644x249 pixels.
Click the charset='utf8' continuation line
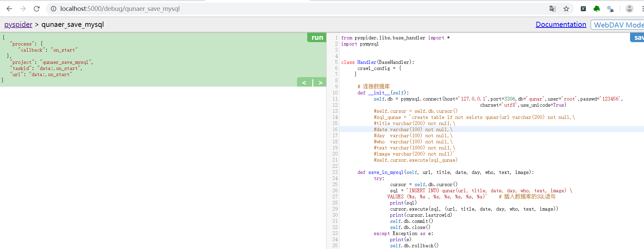point(523,105)
